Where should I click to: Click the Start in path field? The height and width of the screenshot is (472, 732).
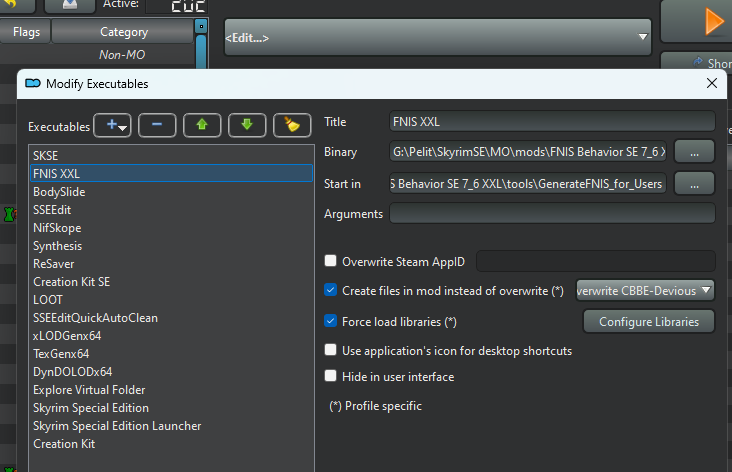click(528, 183)
